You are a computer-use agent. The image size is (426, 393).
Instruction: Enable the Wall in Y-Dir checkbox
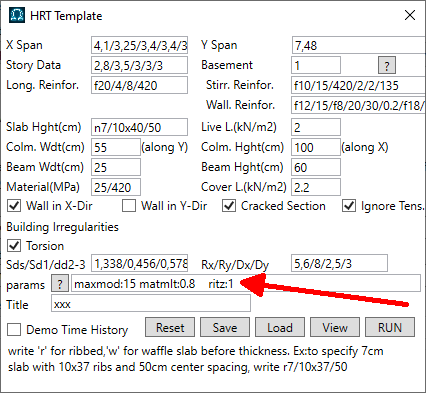coord(129,206)
